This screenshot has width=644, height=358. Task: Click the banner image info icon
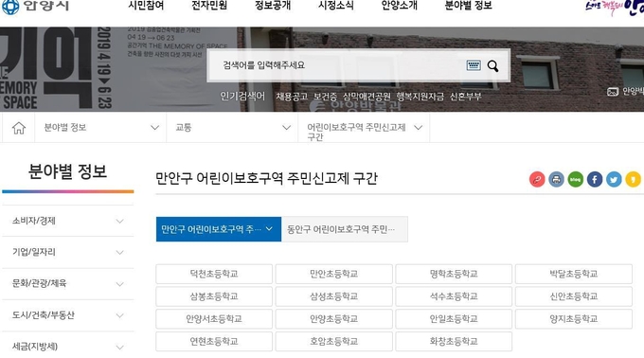(613, 92)
